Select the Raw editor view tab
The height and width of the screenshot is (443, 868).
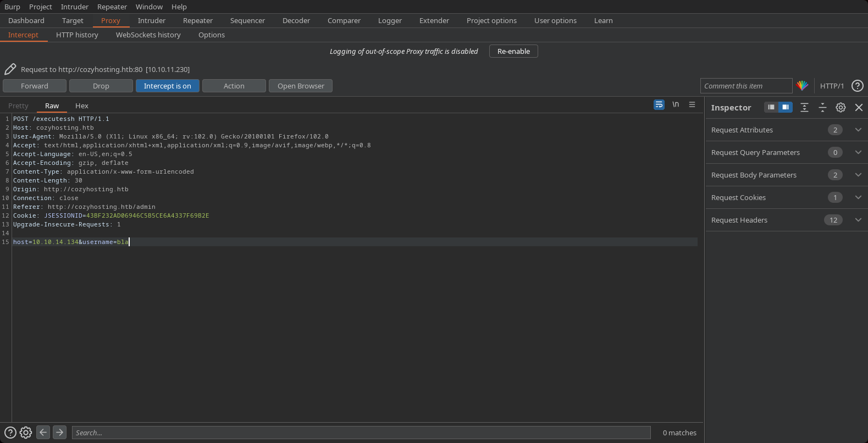click(52, 106)
